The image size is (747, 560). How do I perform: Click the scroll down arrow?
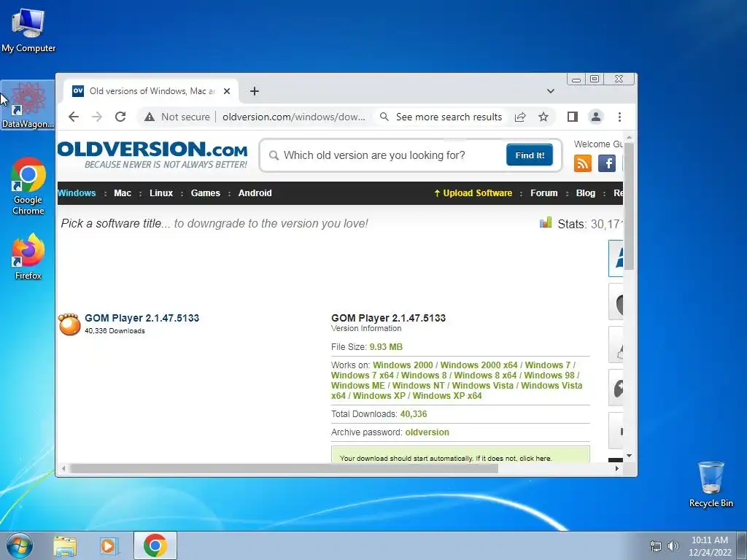pos(629,456)
